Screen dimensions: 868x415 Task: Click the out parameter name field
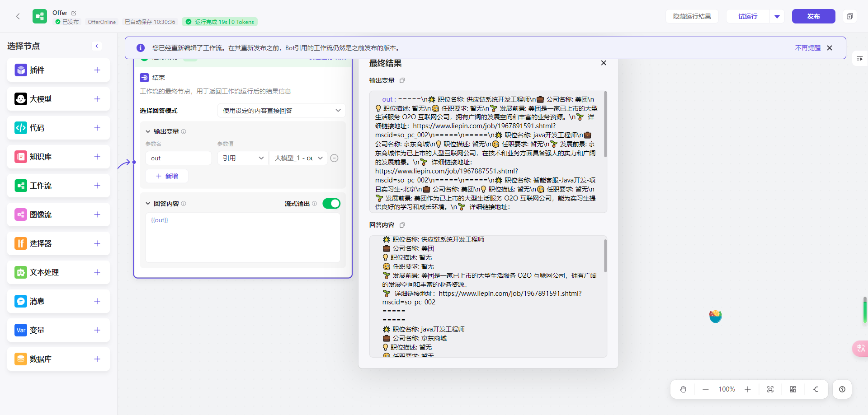pyautogui.click(x=179, y=158)
